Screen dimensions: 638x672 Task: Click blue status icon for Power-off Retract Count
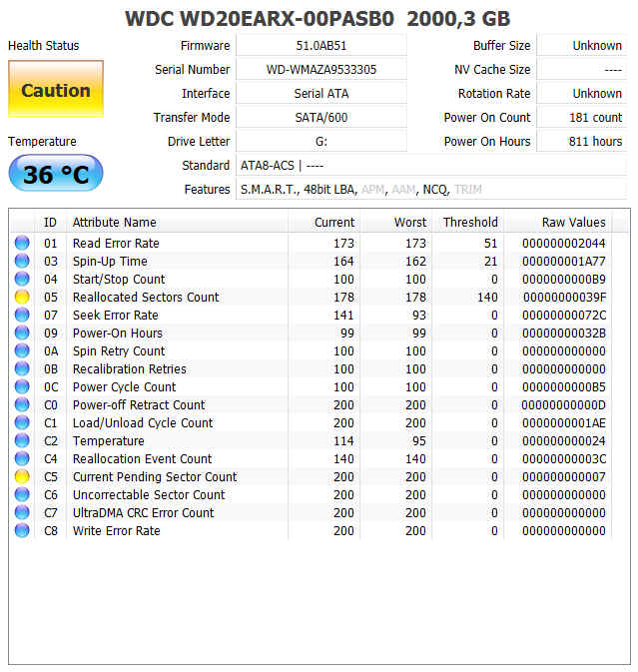click(x=22, y=404)
